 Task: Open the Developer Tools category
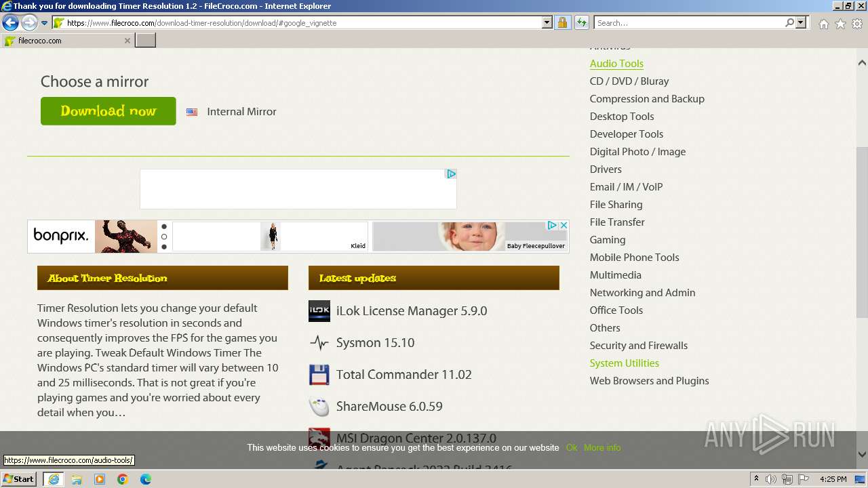627,134
